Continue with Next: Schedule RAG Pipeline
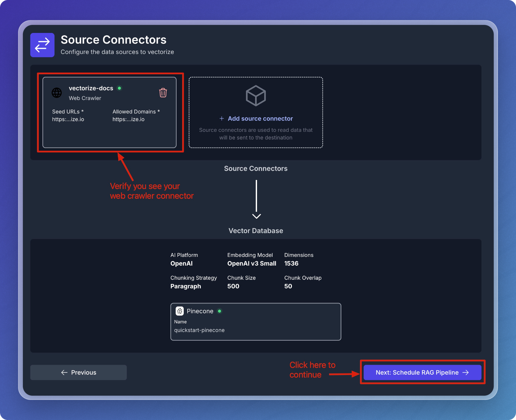 [x=422, y=373]
